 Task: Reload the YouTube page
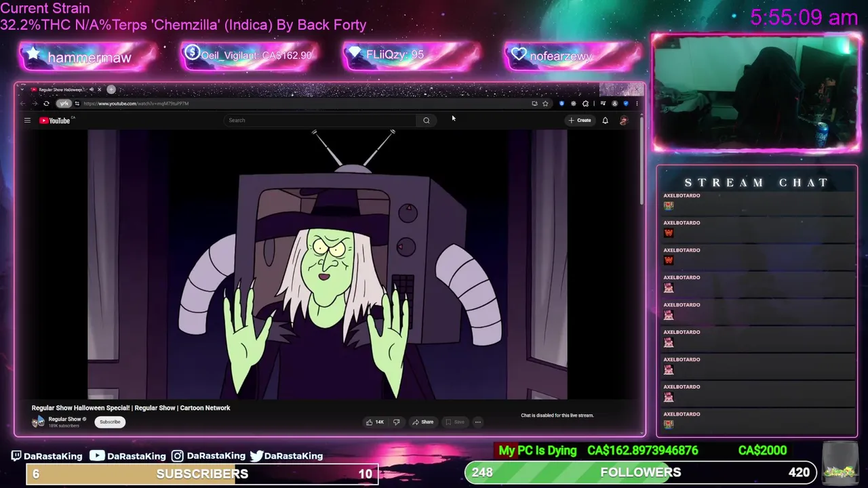click(x=46, y=104)
